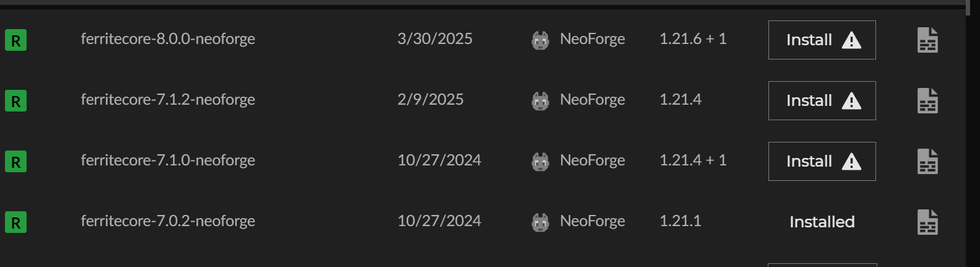The width and height of the screenshot is (980, 267).
Task: Click the Installed label for ferritecore-7.0.2
Action: pos(822,222)
